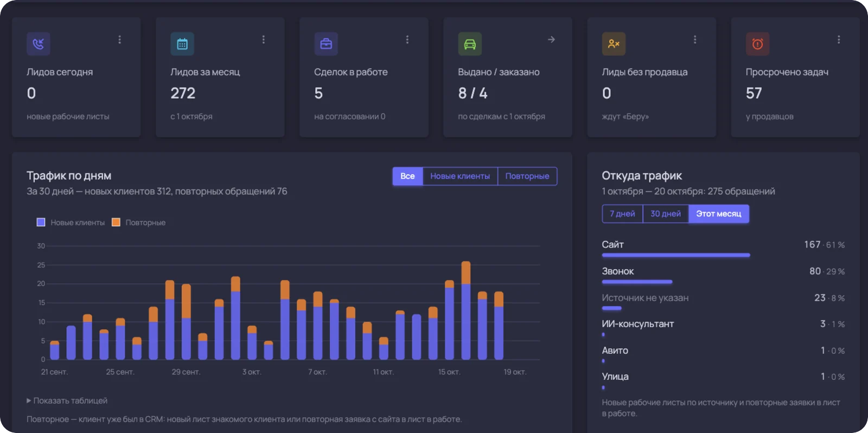Click the user icon on Лиды без продавца card

tap(614, 44)
